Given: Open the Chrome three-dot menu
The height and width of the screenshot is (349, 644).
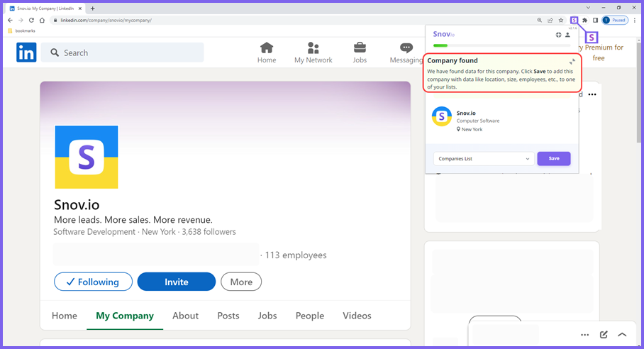Looking at the screenshot, I should (x=635, y=20).
